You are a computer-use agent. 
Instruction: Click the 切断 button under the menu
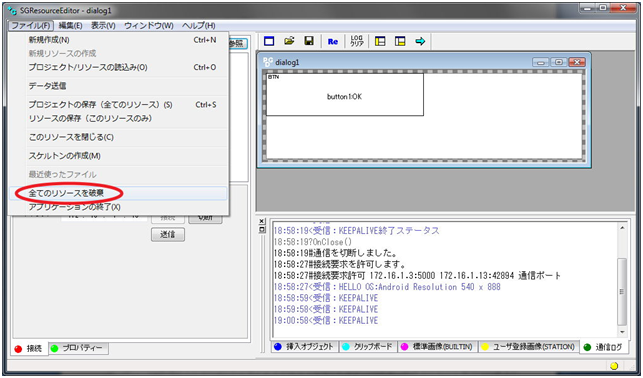coord(205,219)
